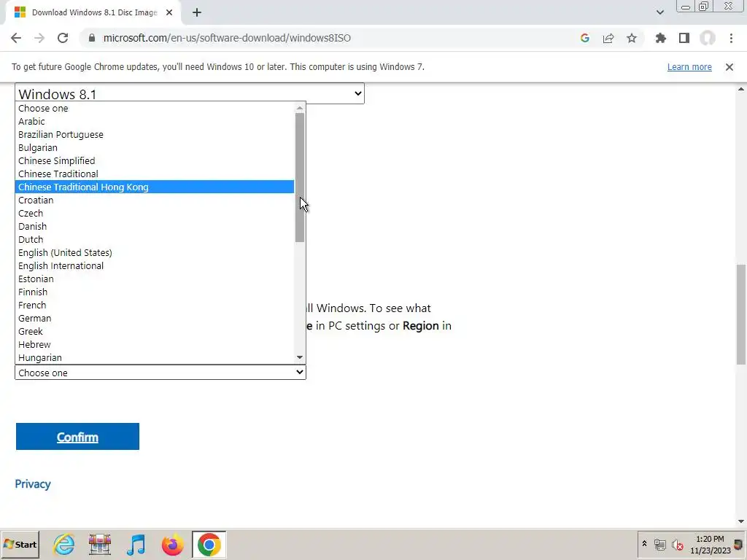Dismiss the Chrome updates notification bar
The width and height of the screenshot is (747, 560).
(x=729, y=67)
